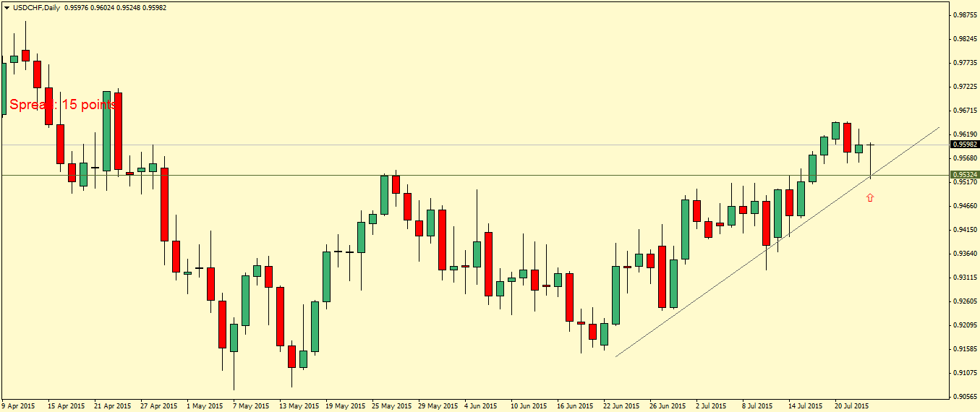Screen dimensions: 980x412
Task: Click the 0.97225 price scale label
Action: [x=966, y=86]
